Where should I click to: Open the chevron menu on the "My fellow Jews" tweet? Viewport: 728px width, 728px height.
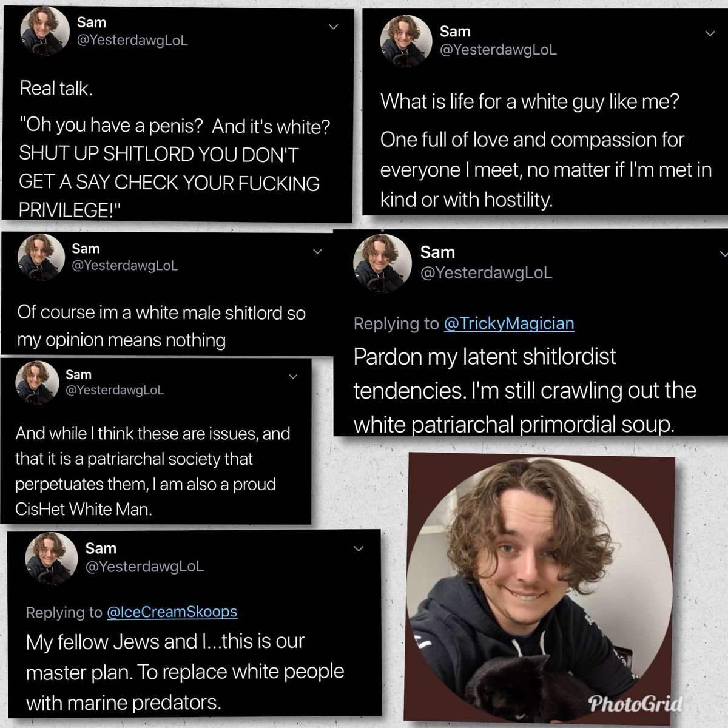pos(359,549)
